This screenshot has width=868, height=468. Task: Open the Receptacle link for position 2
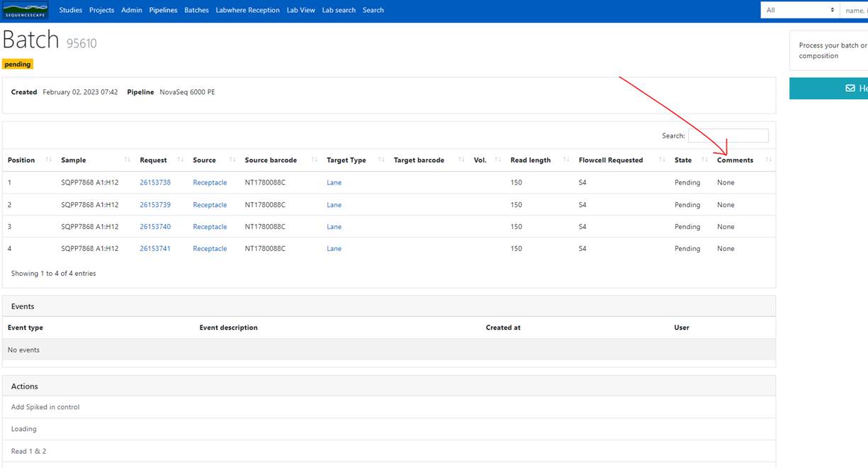pyautogui.click(x=210, y=204)
